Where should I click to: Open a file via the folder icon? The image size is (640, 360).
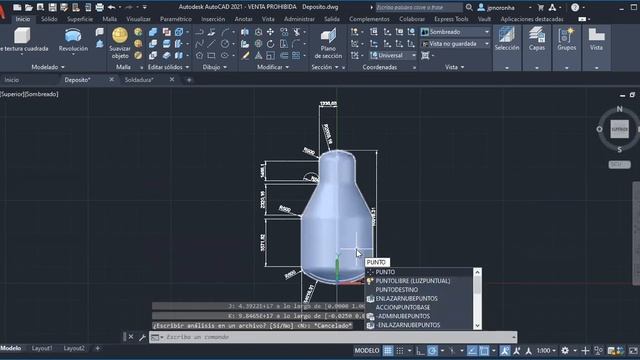coord(29,7)
